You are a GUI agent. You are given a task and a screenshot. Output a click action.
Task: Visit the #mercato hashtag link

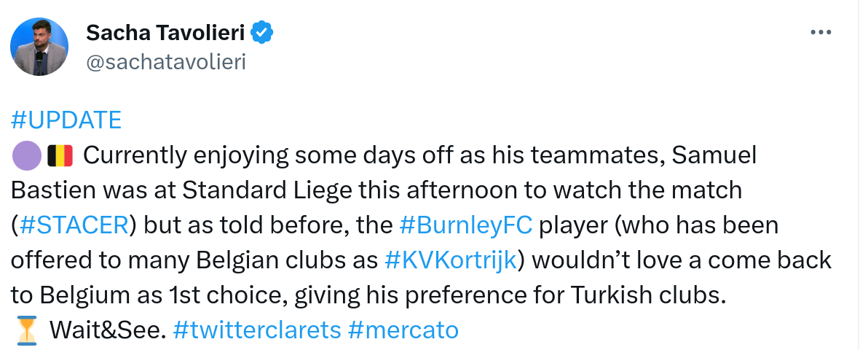[x=403, y=330]
